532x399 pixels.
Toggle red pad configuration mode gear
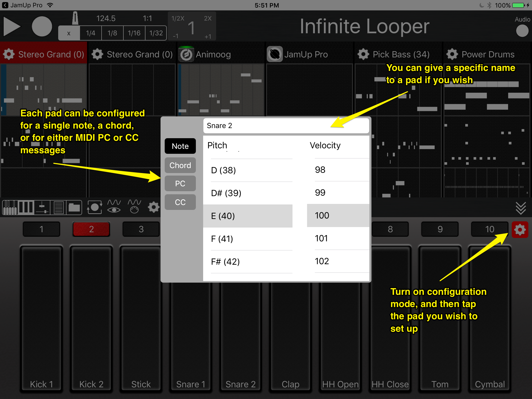(520, 230)
